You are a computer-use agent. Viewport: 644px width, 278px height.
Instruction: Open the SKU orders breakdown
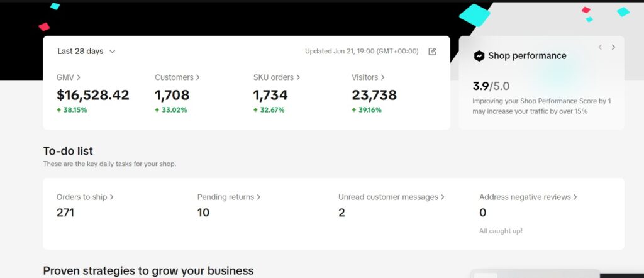[x=276, y=77]
